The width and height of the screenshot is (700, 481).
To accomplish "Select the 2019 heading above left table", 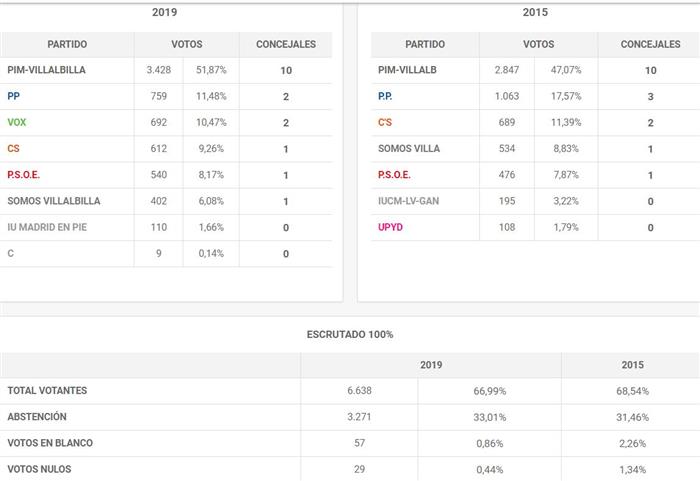I will click(x=164, y=13).
